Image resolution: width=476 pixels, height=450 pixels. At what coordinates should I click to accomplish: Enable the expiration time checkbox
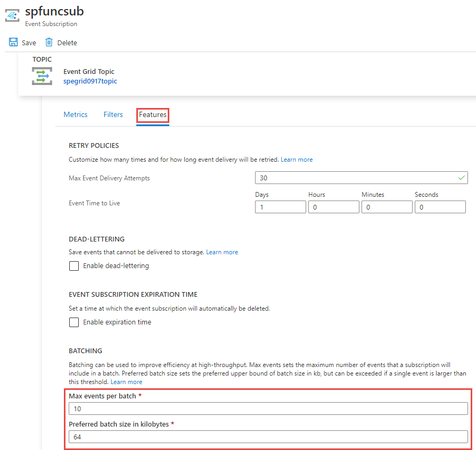[x=73, y=322]
